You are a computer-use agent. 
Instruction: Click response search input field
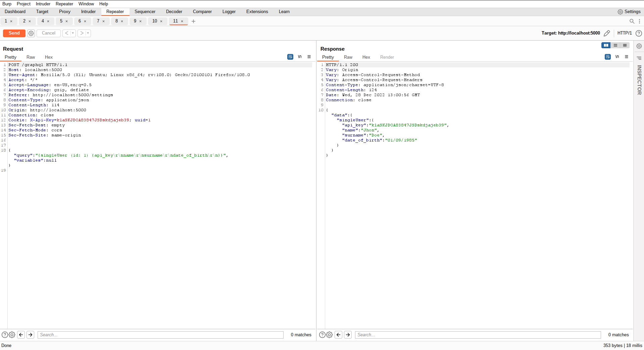(478, 335)
